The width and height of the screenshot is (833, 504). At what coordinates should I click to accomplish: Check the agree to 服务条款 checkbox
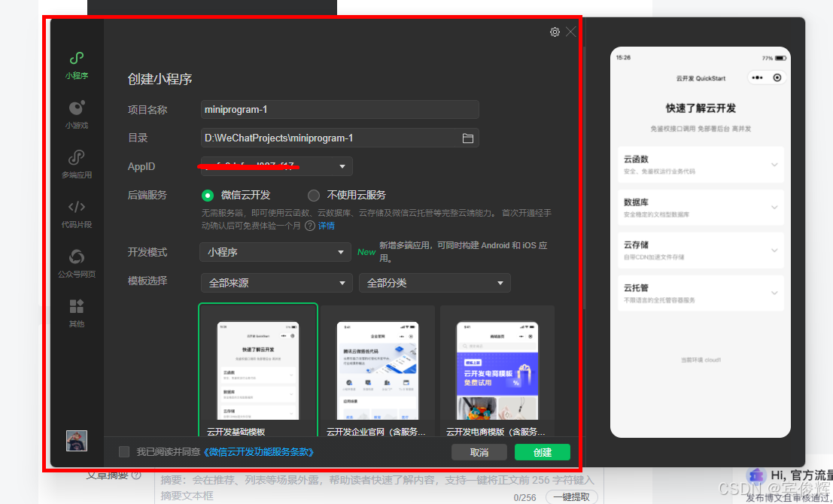[x=124, y=452]
